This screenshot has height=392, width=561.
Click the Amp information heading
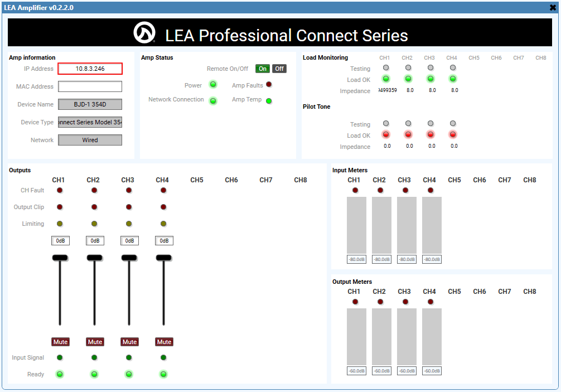tap(32, 57)
